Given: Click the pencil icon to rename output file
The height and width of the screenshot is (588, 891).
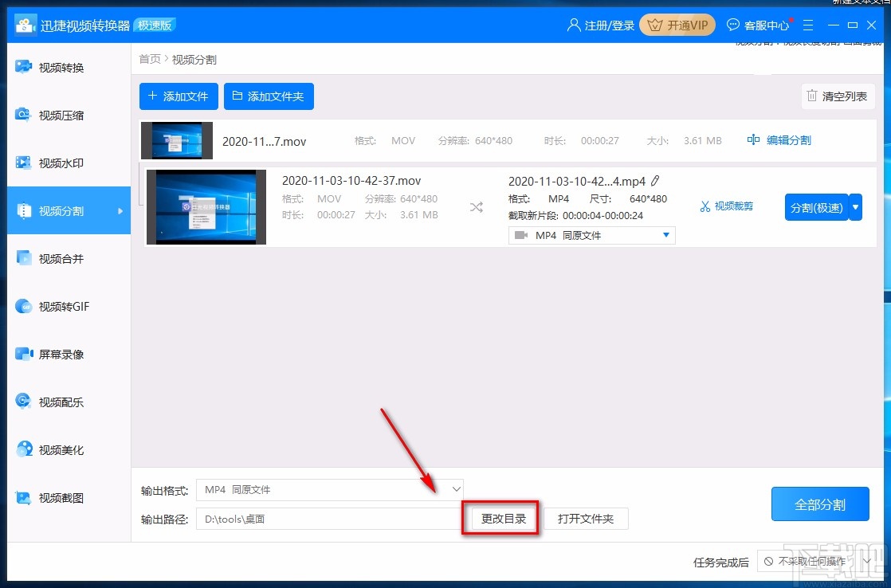Looking at the screenshot, I should click(655, 181).
